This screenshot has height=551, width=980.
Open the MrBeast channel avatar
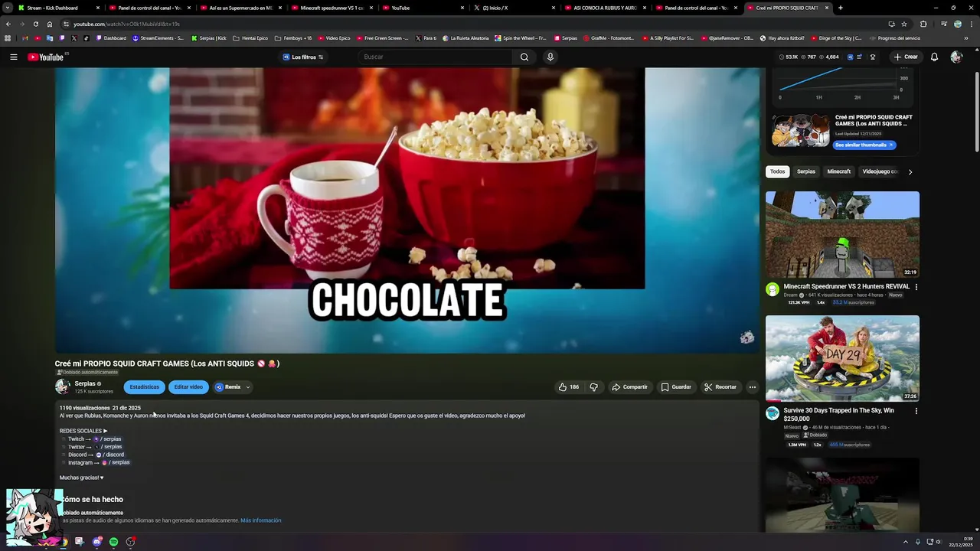pyautogui.click(x=773, y=413)
